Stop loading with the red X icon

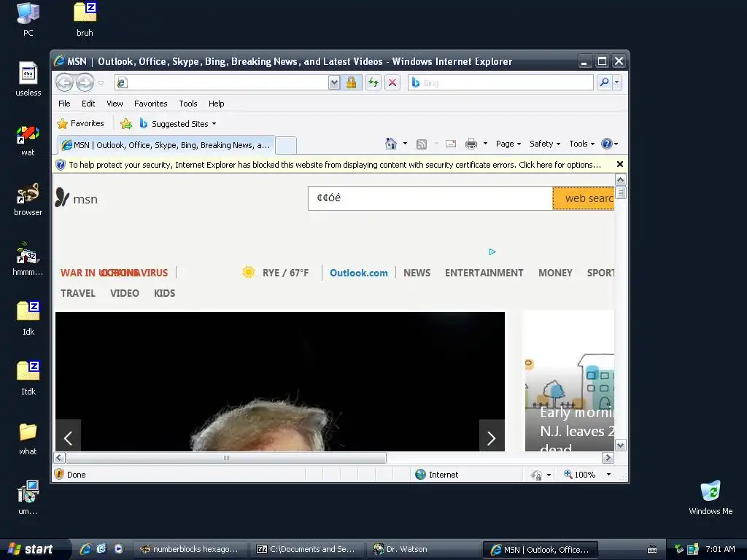[x=392, y=83]
